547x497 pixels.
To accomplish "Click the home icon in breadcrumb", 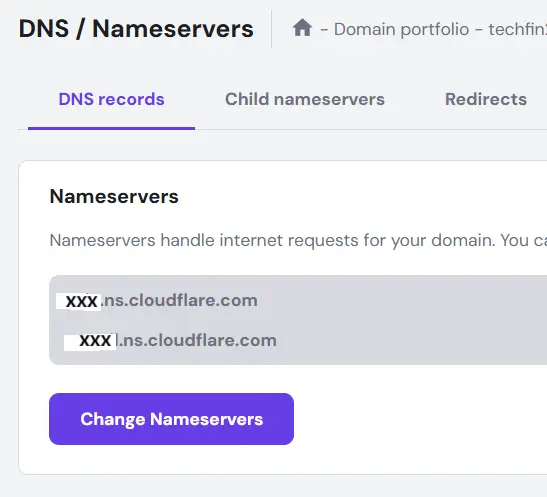I will click(x=302, y=28).
